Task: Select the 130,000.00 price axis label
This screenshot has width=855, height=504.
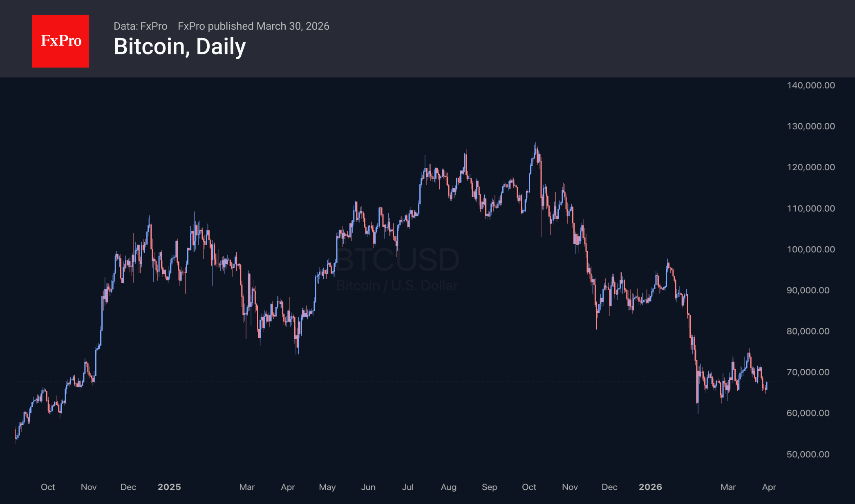Action: 810,126
